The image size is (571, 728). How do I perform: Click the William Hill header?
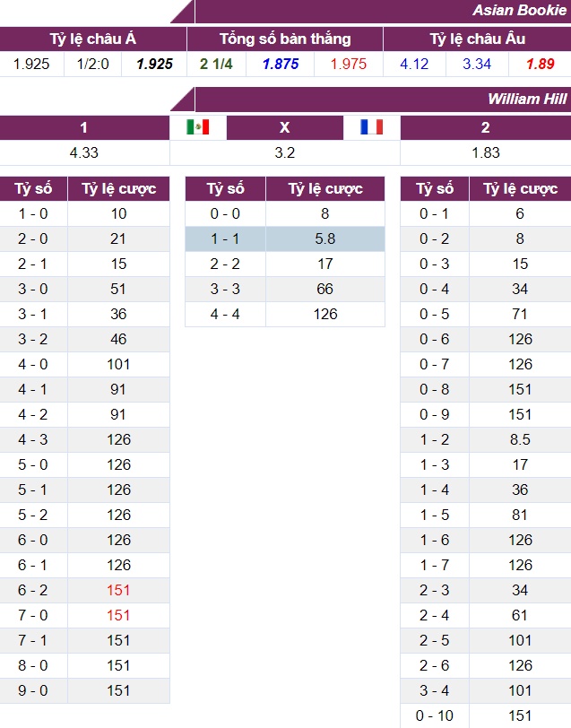click(x=527, y=99)
